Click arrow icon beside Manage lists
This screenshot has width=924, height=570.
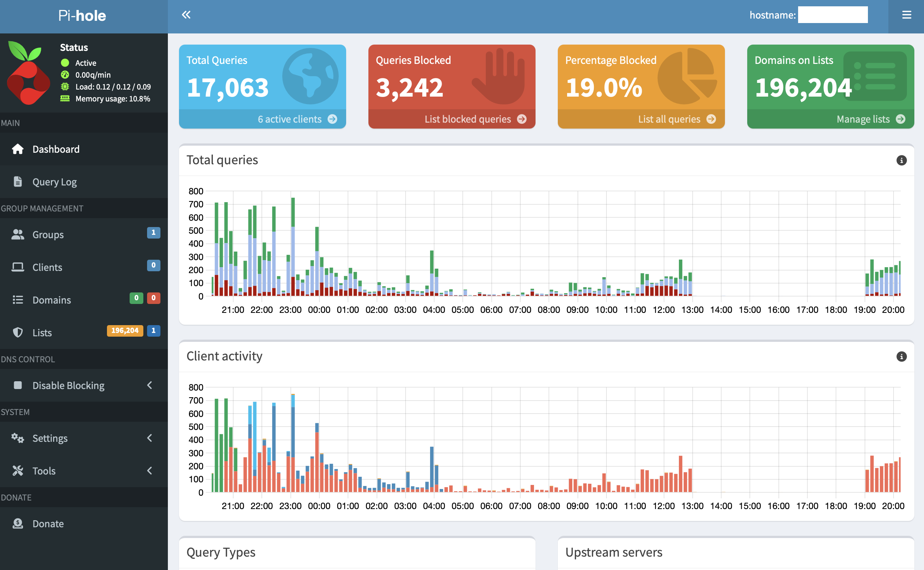(x=900, y=119)
